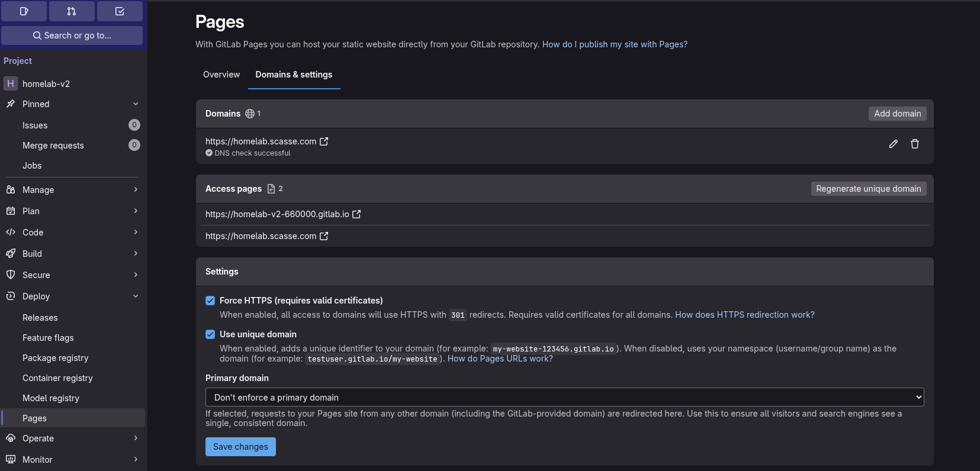The image size is (980, 471).
Task: Open the issues shortcut icon at top left
Action: click(x=24, y=11)
